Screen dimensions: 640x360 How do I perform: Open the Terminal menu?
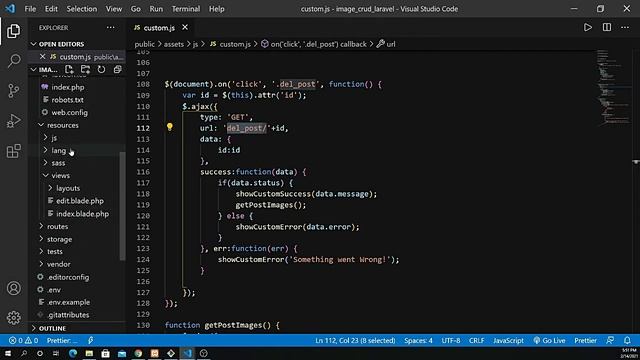[x=186, y=9]
